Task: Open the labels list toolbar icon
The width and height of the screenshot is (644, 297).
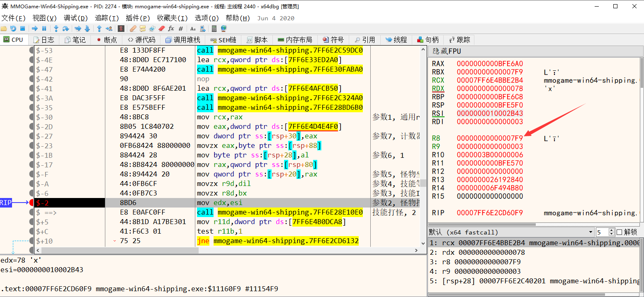Action: (152, 29)
